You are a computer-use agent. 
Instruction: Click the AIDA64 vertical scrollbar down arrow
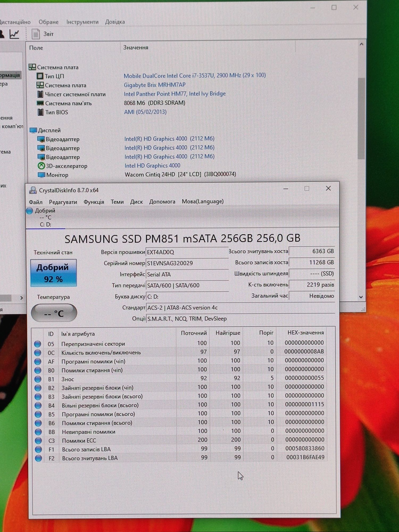[361, 297]
